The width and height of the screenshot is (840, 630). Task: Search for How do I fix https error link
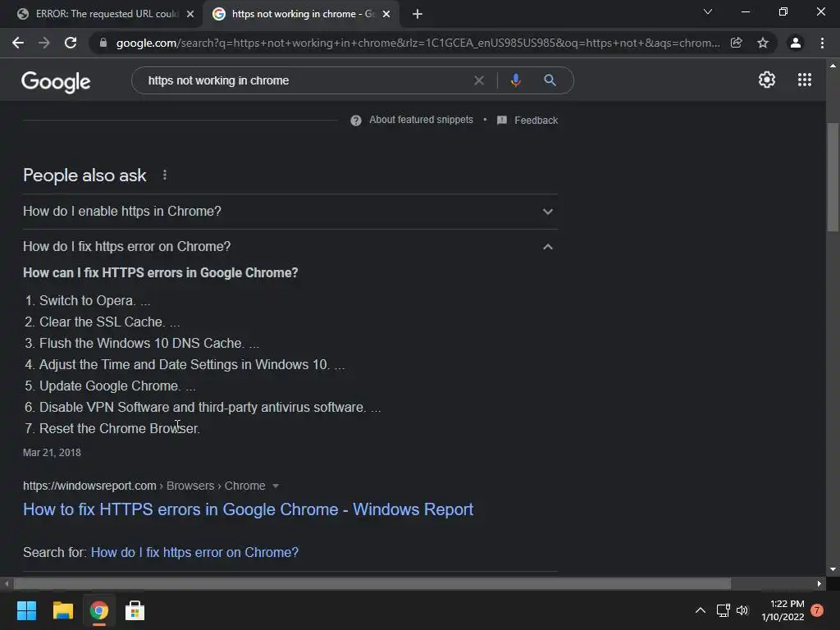[194, 552]
